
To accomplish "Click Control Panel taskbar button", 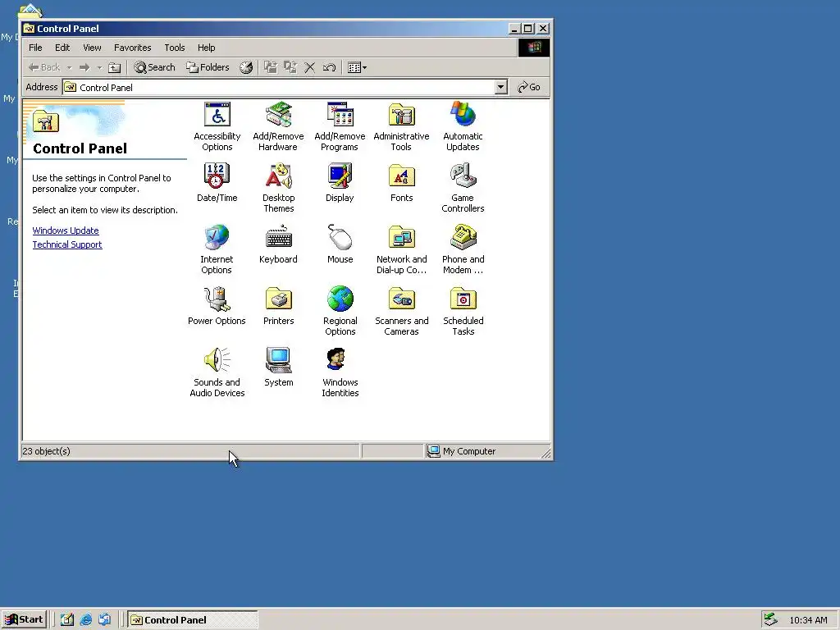I will [x=193, y=620].
